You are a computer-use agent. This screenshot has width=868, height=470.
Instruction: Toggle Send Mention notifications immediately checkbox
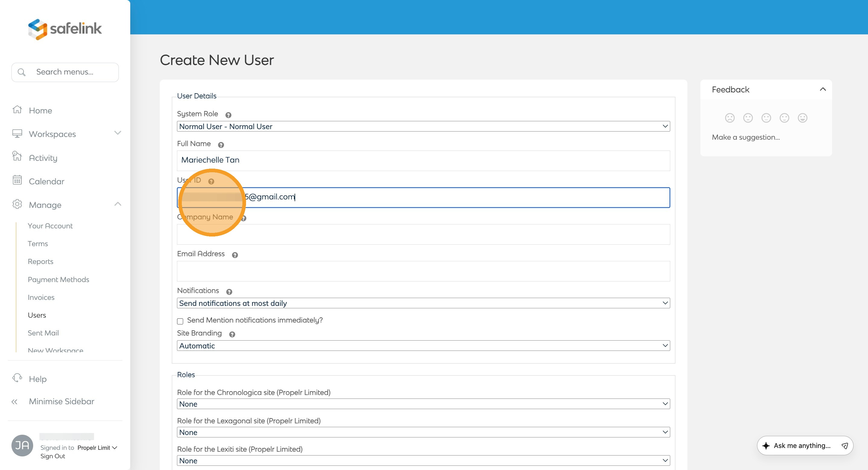[x=180, y=321]
